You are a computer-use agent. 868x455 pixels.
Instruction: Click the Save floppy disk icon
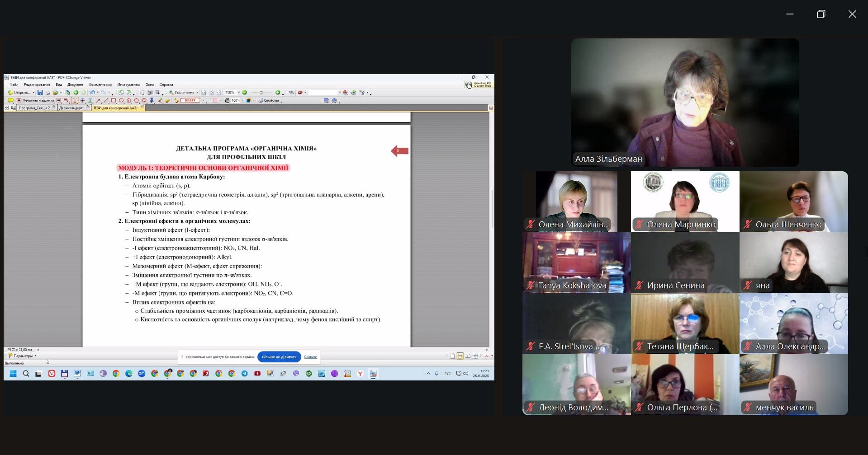click(40, 93)
